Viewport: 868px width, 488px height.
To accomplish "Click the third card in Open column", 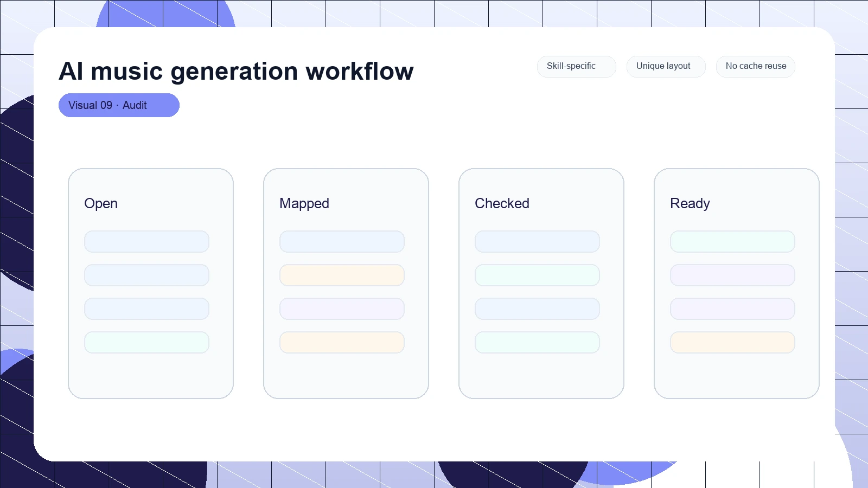I will point(146,309).
